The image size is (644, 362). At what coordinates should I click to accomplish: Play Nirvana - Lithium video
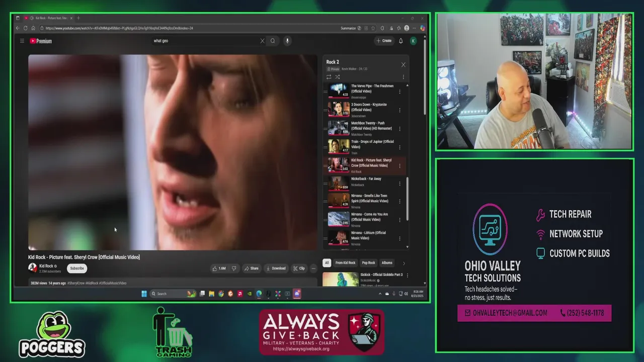pos(366,238)
